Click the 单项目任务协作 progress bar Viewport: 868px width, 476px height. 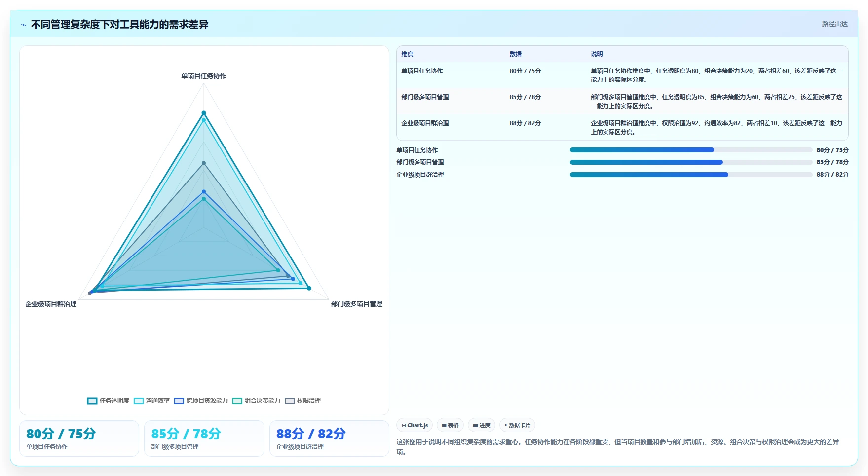[x=691, y=150]
